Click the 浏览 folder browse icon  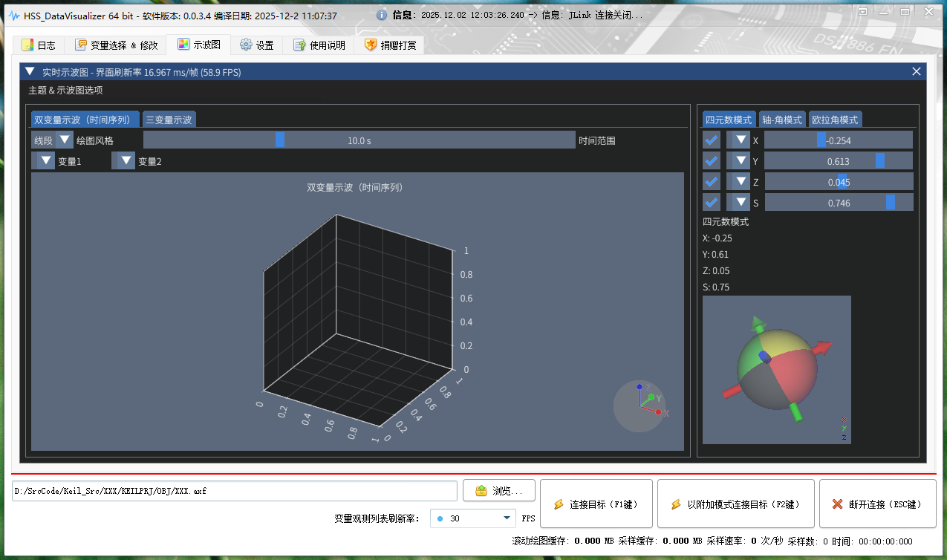(x=481, y=489)
